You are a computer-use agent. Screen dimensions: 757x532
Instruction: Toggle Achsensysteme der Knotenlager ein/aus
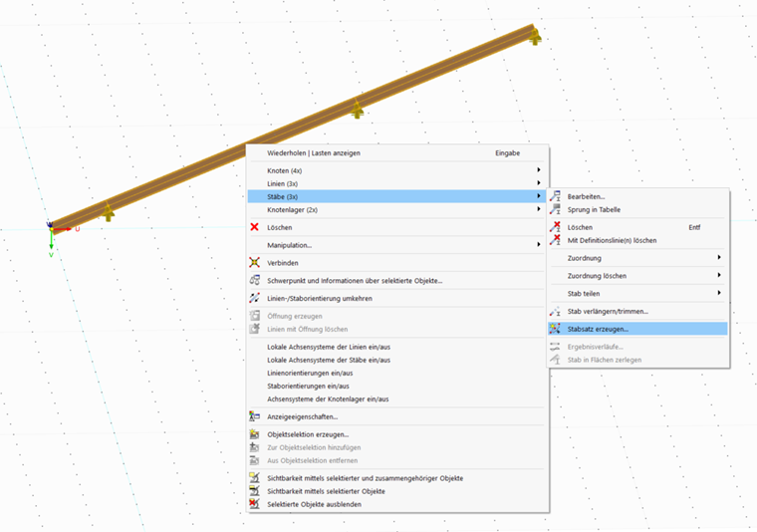(397, 399)
